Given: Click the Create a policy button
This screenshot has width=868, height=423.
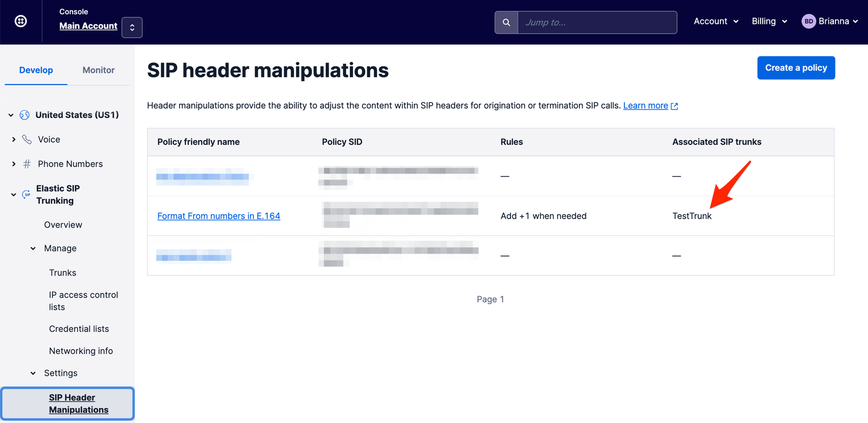Looking at the screenshot, I should (795, 68).
